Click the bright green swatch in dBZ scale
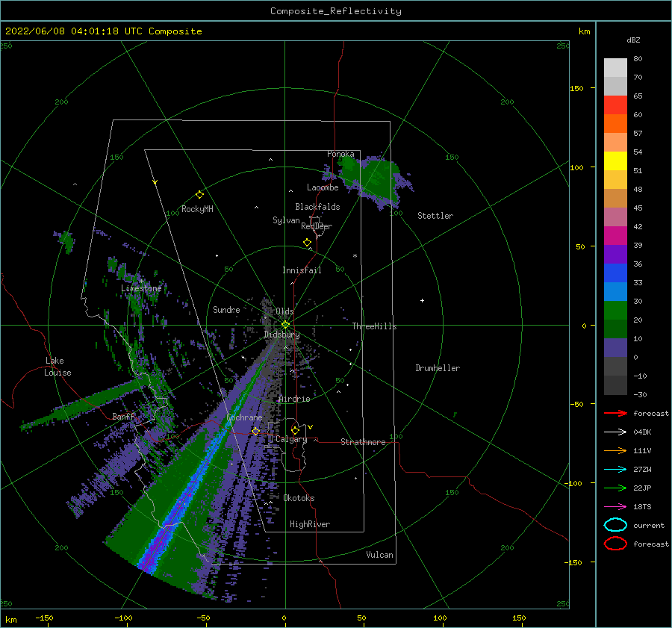The height and width of the screenshot is (628, 672). point(615,310)
